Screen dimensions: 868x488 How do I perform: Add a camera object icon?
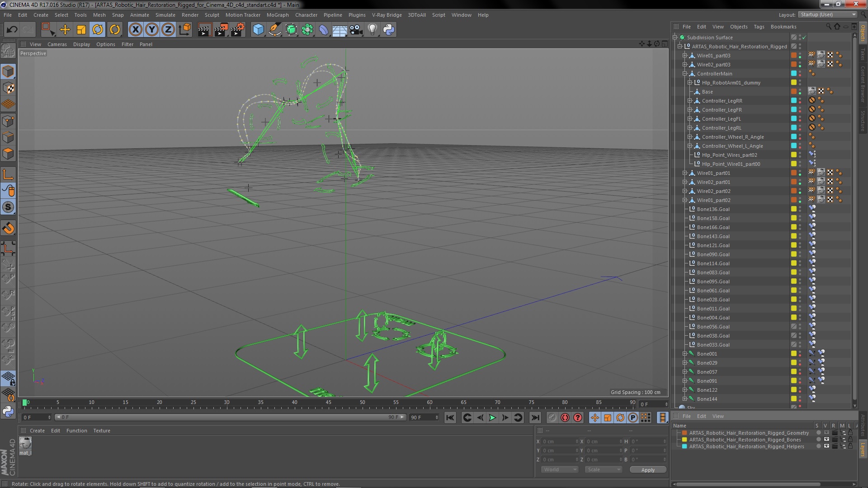tap(356, 30)
